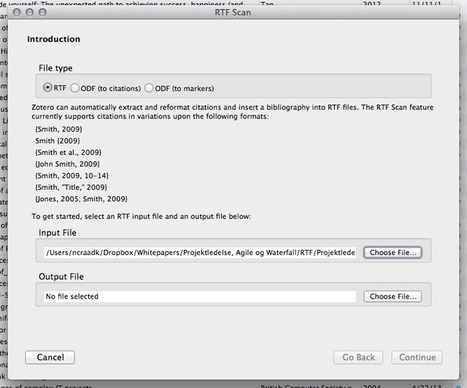Click the Continue button
467x388 pixels.
[x=417, y=357]
